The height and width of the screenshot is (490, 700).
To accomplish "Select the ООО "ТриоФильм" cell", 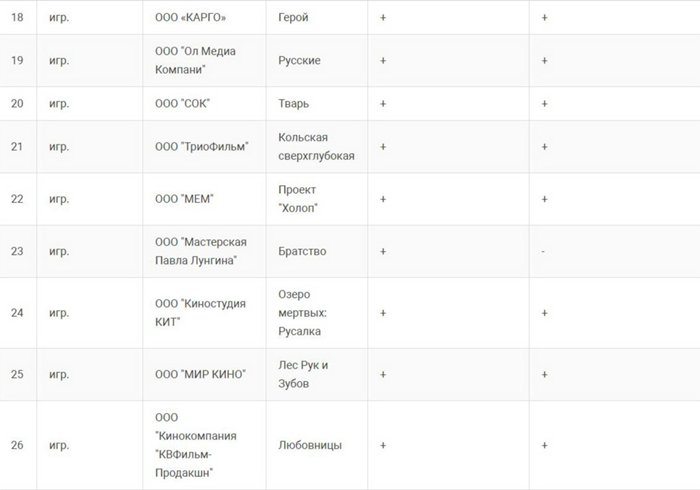I will (204, 147).
